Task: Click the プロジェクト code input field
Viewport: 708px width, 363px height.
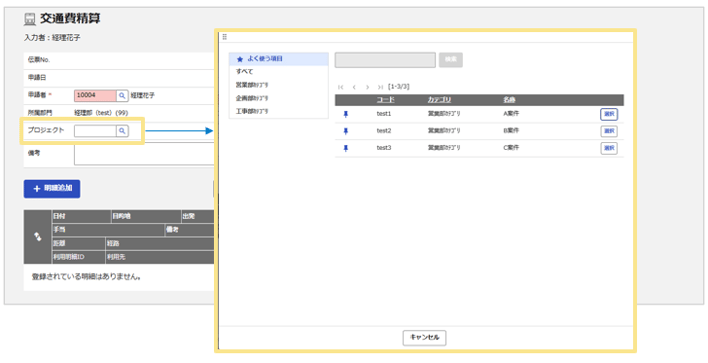Action: coord(95,131)
